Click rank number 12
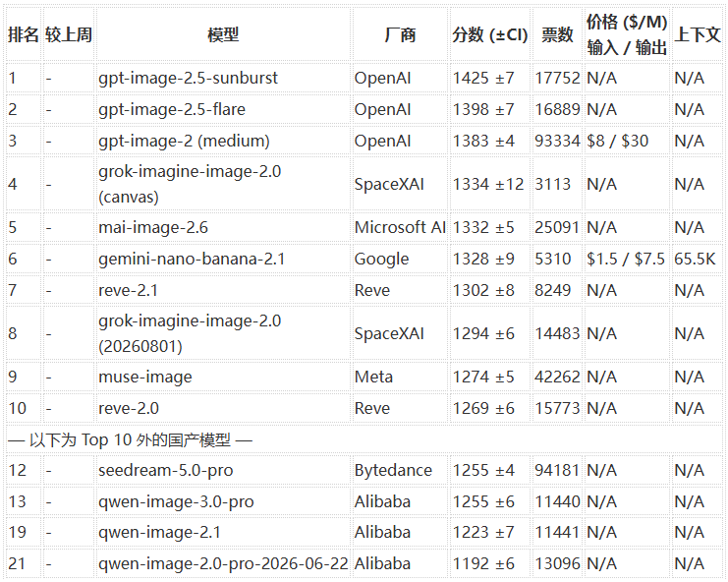This screenshot has height=582, width=728. tap(17, 470)
